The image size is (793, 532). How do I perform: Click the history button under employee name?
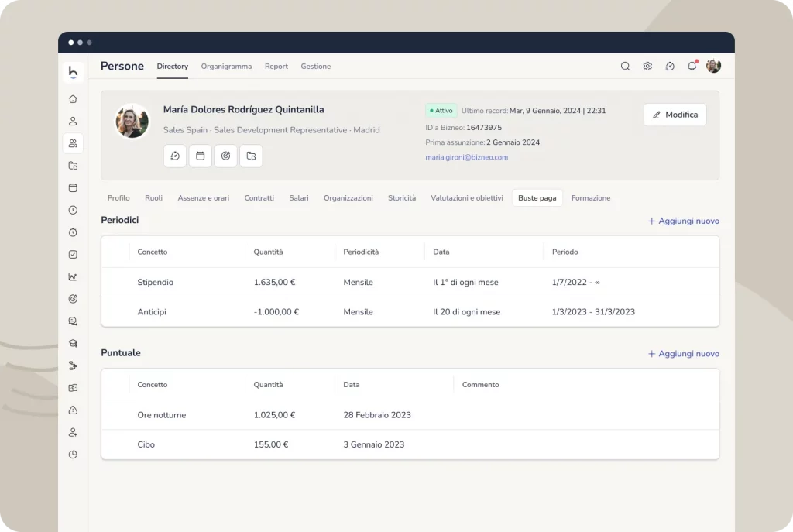click(175, 156)
